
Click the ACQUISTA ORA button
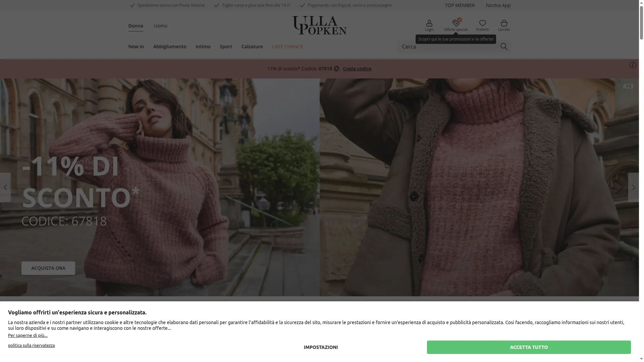click(48, 268)
